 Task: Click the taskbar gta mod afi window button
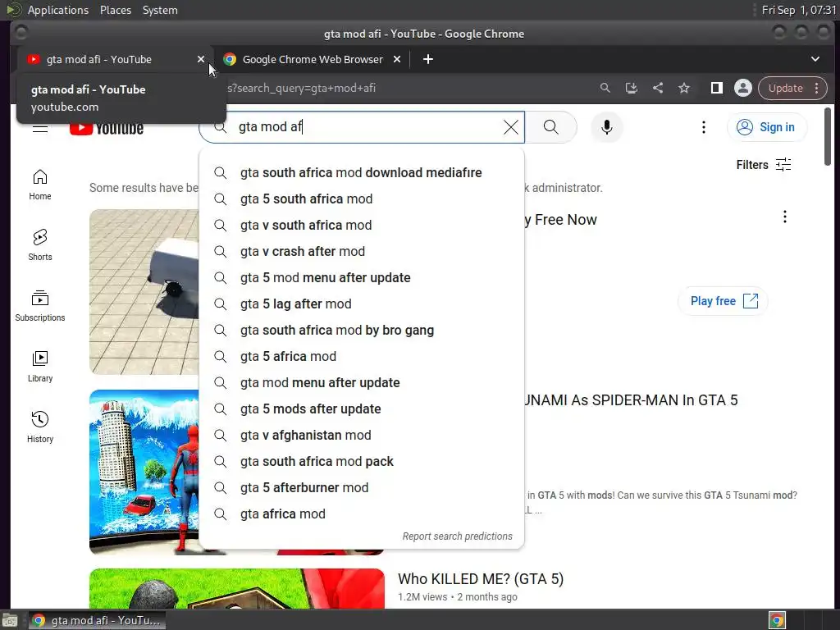97,620
